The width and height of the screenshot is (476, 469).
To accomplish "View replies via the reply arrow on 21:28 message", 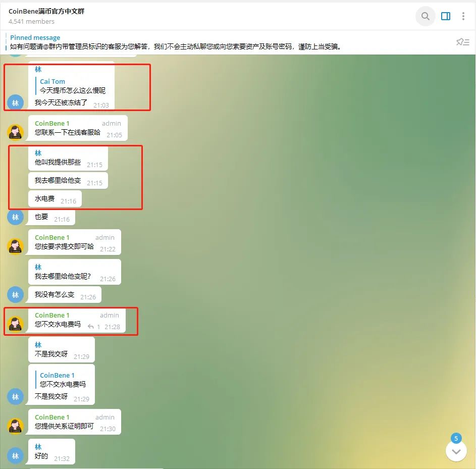I will pos(90,327).
